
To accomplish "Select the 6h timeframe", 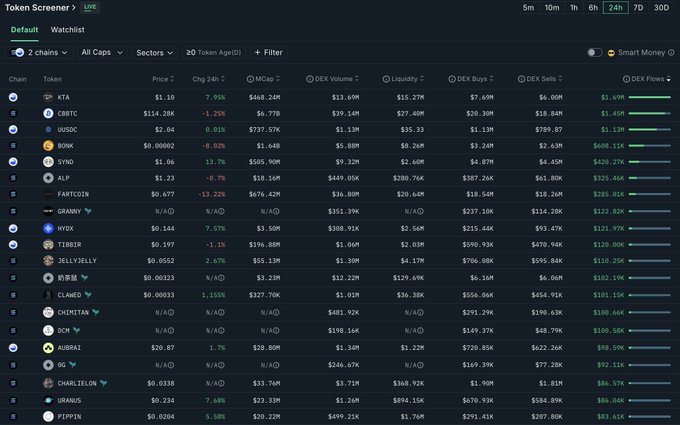I will [x=593, y=7].
